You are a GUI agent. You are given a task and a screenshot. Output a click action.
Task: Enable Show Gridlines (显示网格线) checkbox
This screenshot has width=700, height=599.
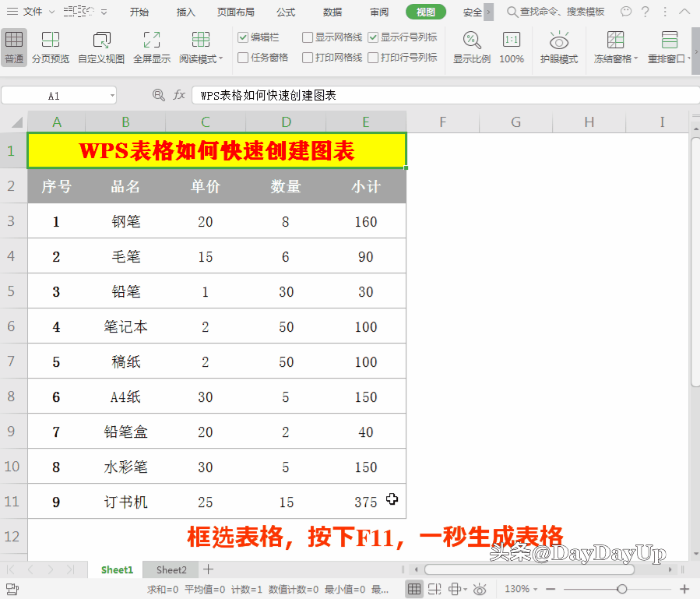(x=307, y=37)
